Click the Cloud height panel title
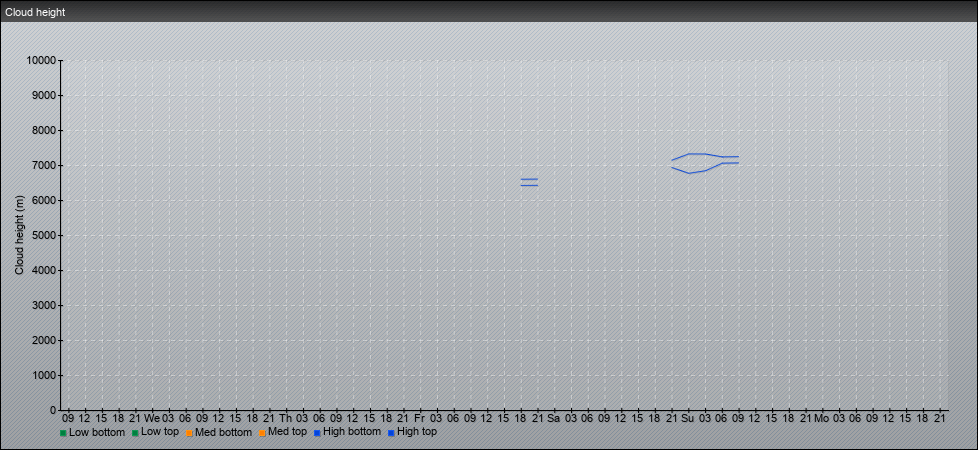The height and width of the screenshot is (450, 978). pos(35,12)
